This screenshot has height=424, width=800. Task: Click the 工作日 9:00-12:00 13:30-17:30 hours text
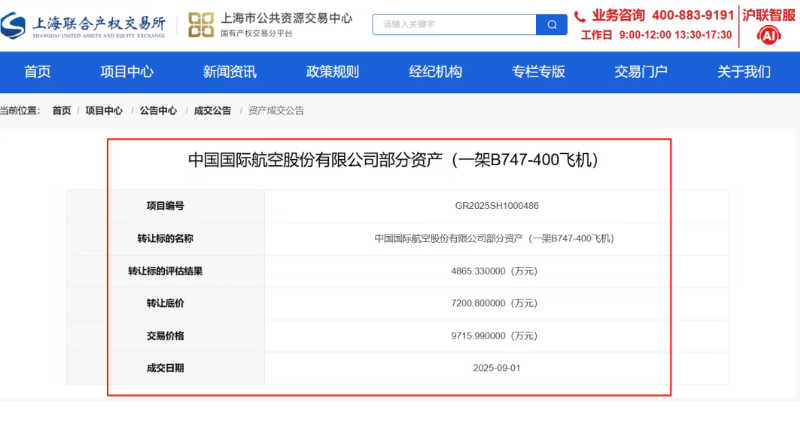point(656,35)
